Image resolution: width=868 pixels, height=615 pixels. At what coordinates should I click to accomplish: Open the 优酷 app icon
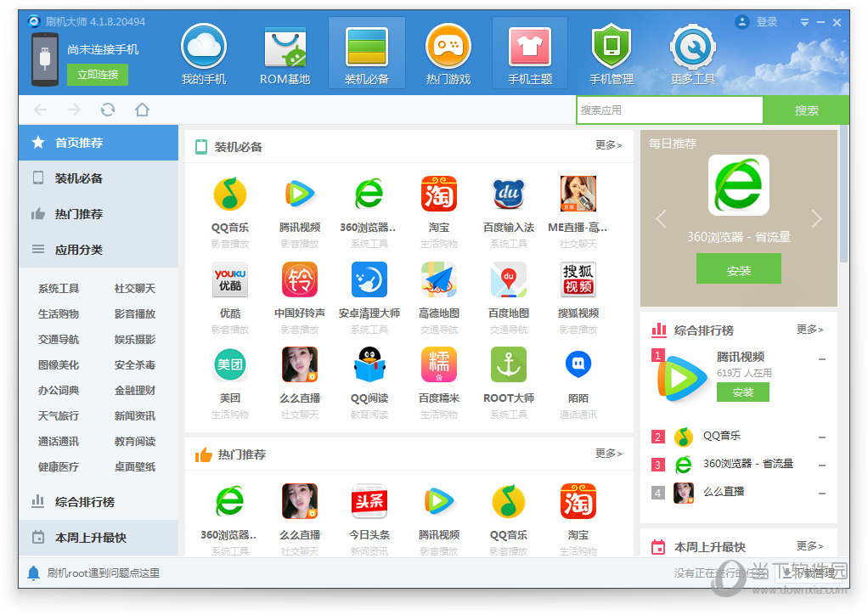click(x=230, y=279)
